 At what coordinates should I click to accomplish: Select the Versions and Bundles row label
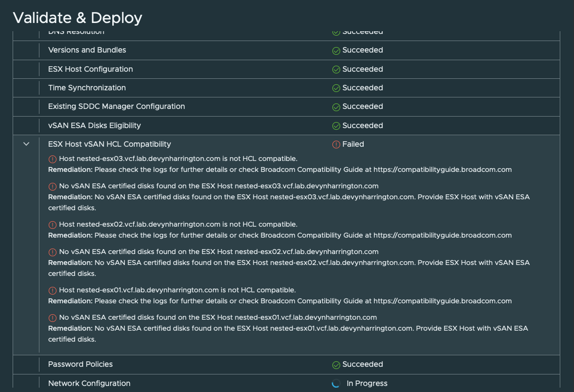coord(87,50)
